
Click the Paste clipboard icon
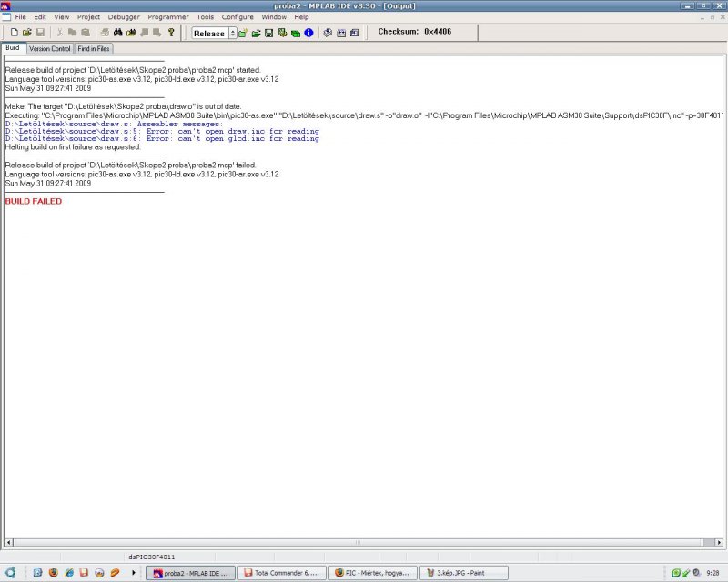pyautogui.click(x=86, y=33)
